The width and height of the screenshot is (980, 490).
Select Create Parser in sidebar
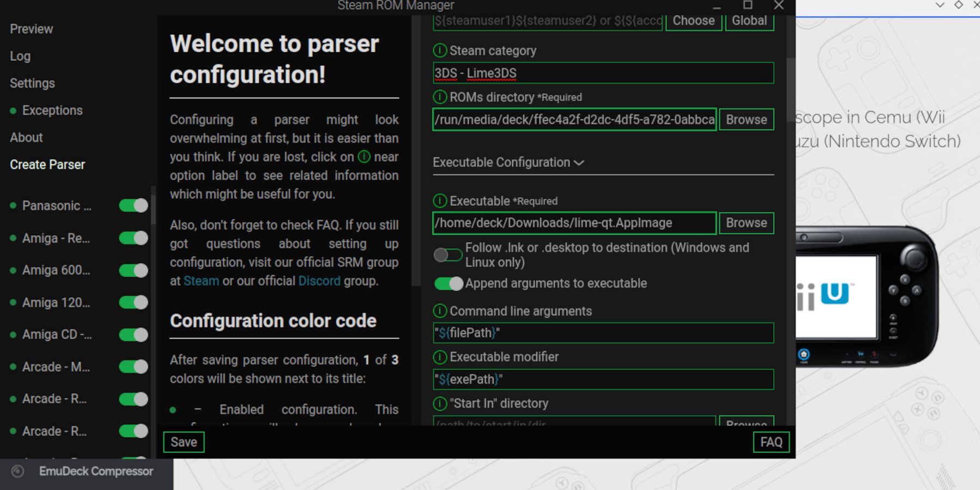pyautogui.click(x=47, y=164)
